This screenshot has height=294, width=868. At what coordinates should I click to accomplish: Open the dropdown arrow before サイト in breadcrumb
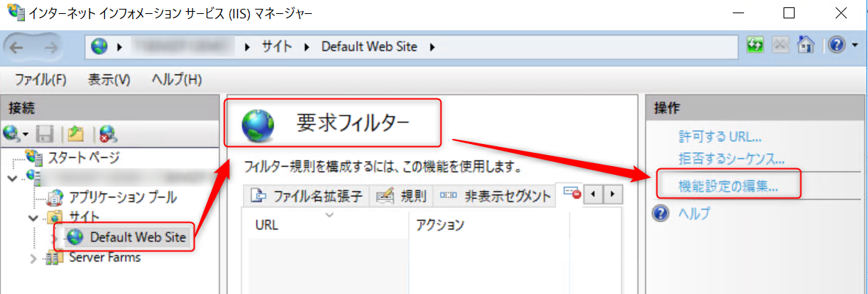click(247, 47)
